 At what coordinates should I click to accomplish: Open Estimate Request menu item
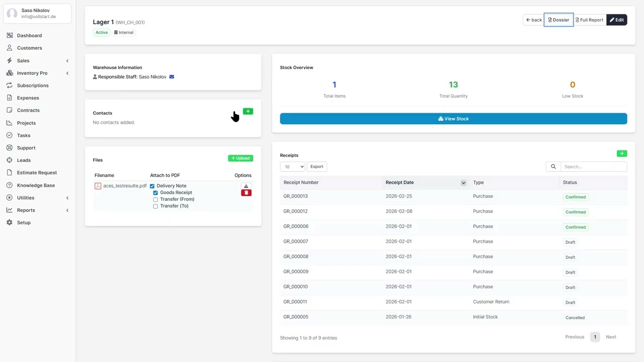pos(37,172)
